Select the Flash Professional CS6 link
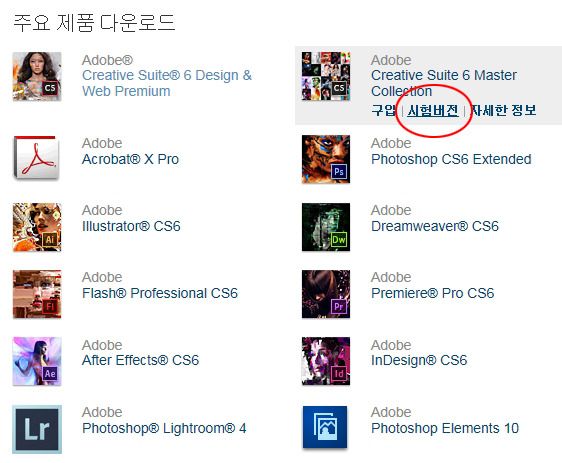Screen dimensions: 562x463 click(x=160, y=293)
